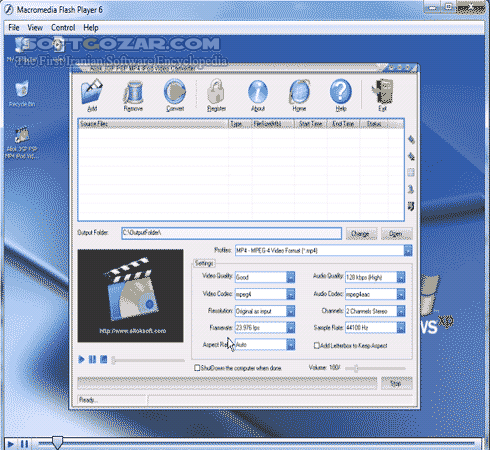The height and width of the screenshot is (450, 490).
Task: Open the Channels dropdown
Action: (x=401, y=311)
